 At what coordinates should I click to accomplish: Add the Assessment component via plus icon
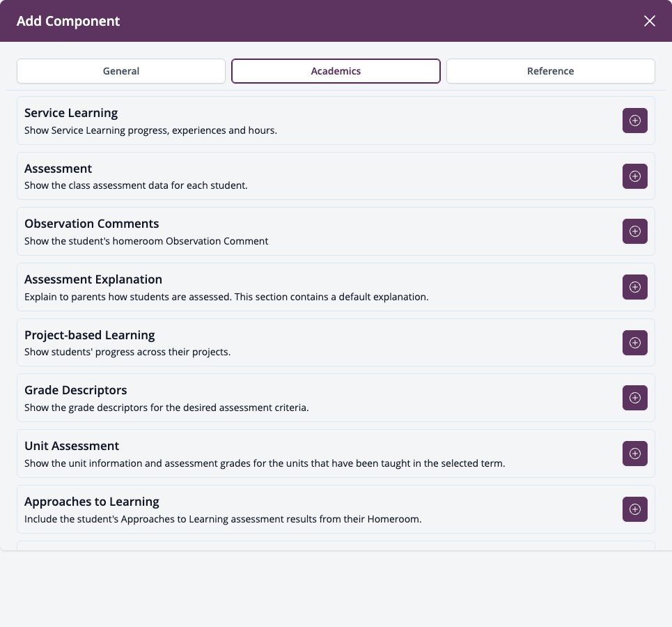(634, 176)
